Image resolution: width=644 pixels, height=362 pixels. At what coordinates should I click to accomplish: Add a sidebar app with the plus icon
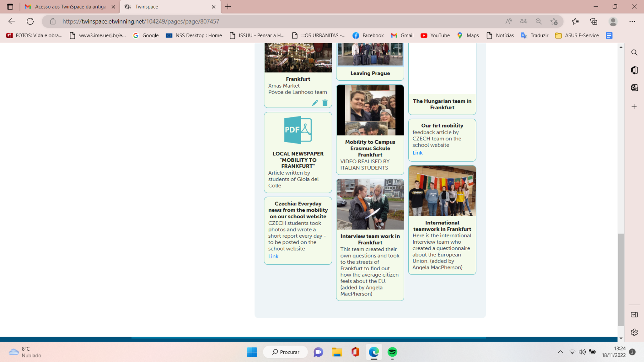634,106
